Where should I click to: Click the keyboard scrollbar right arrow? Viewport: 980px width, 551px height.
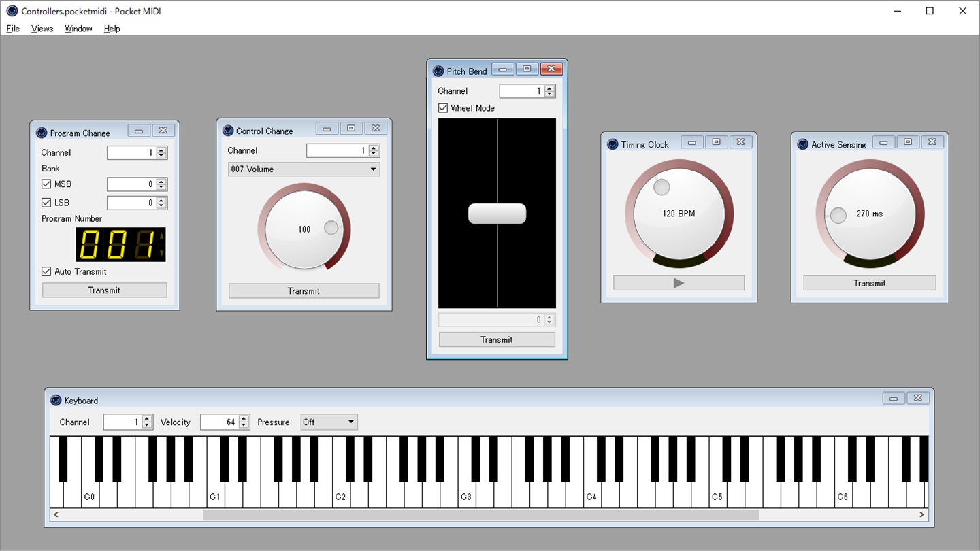922,515
